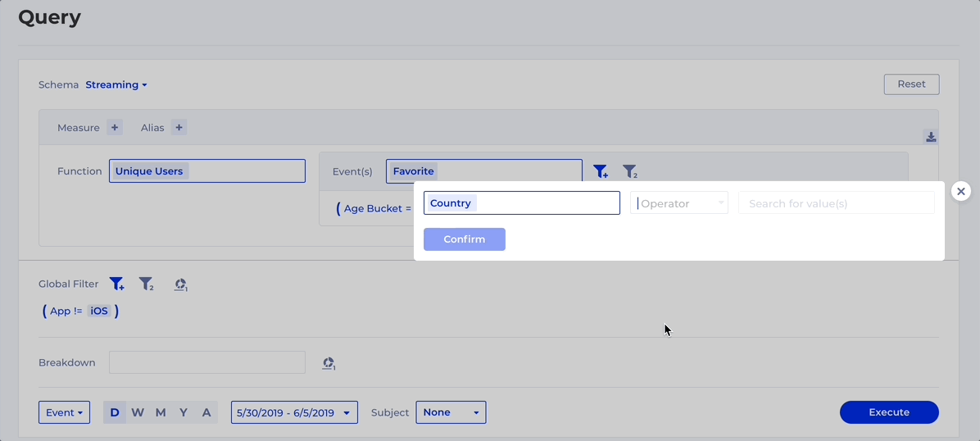Select yearly granularity Y

(x=183, y=412)
